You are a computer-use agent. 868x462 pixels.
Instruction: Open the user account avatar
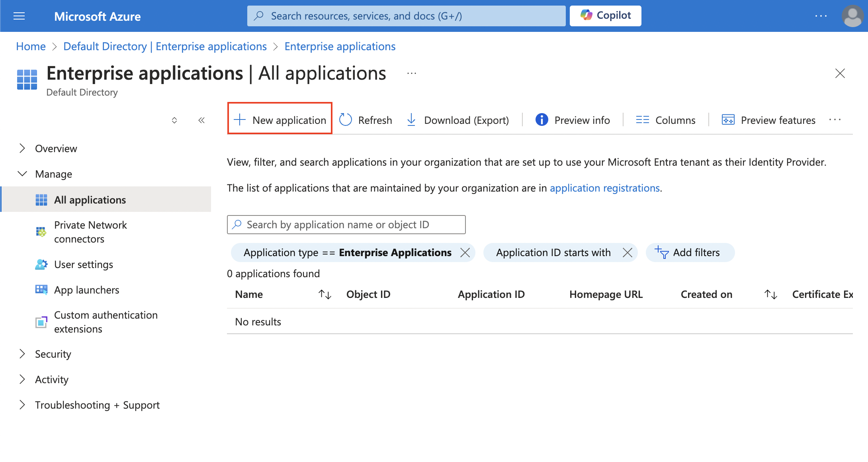[852, 16]
